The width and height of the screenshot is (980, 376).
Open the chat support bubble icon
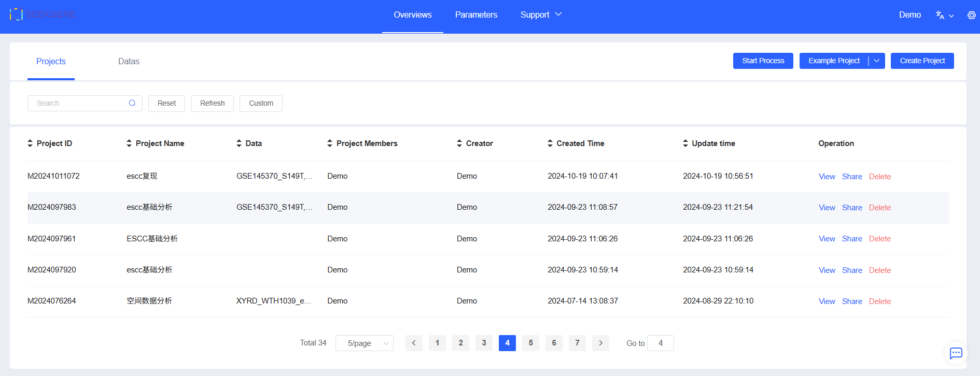pyautogui.click(x=956, y=353)
